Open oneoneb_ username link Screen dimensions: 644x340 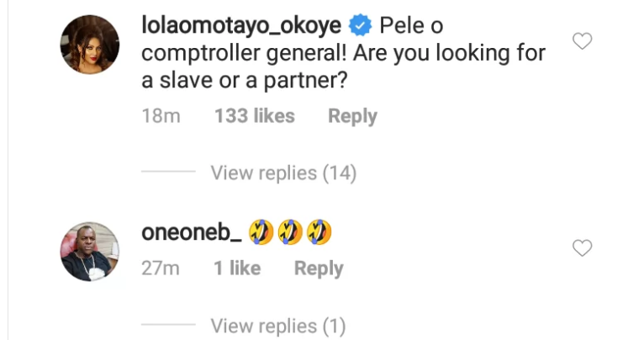[192, 232]
